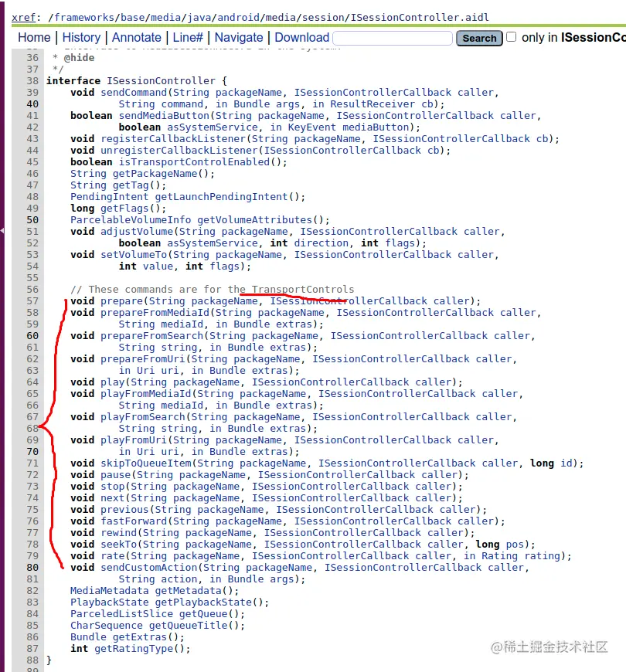
Task: Jump to line number 40
Action: [x=32, y=104]
